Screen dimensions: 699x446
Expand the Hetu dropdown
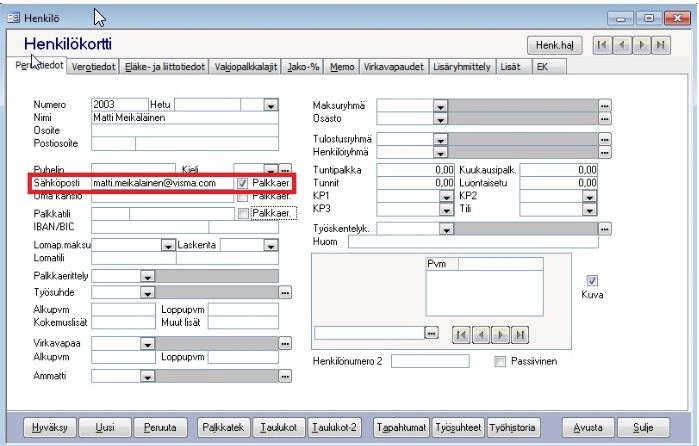click(x=271, y=105)
